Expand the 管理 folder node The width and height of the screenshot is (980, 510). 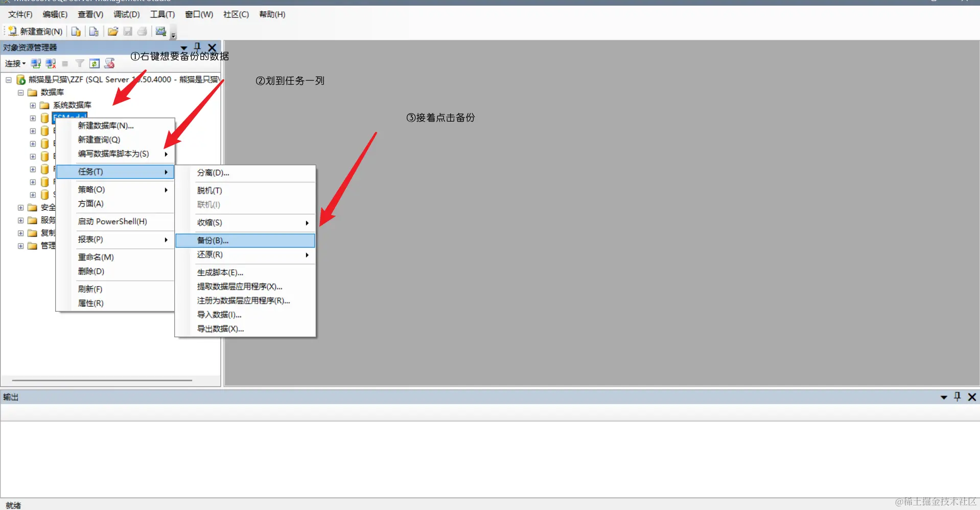tap(21, 246)
